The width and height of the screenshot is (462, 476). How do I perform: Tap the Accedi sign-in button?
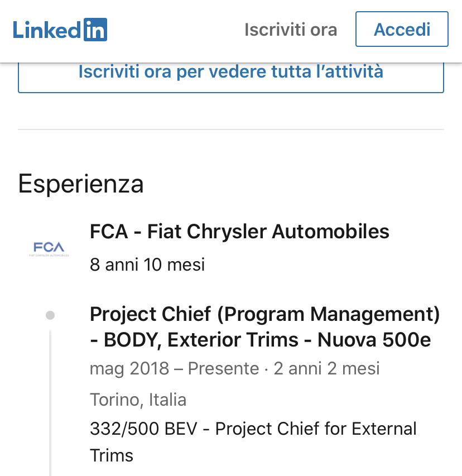click(402, 29)
